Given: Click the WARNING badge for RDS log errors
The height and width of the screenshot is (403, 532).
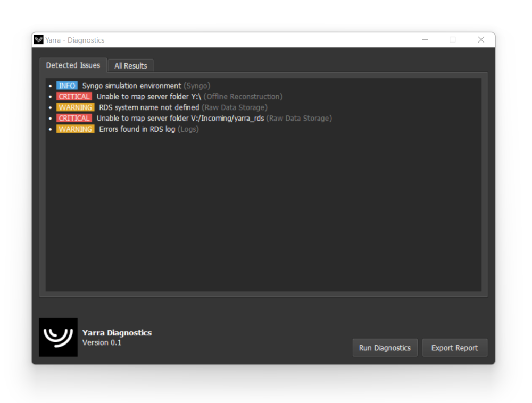Looking at the screenshot, I should pyautogui.click(x=76, y=129).
